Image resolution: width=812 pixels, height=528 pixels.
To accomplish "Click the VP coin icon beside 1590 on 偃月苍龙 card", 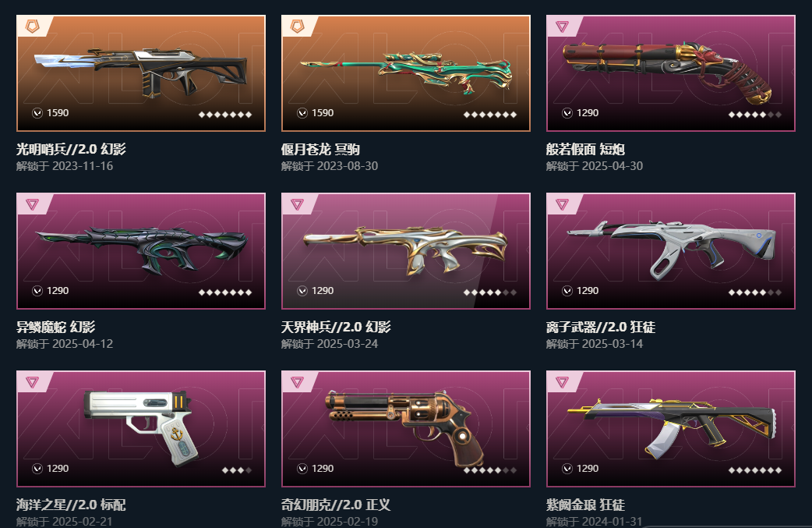I will point(302,113).
